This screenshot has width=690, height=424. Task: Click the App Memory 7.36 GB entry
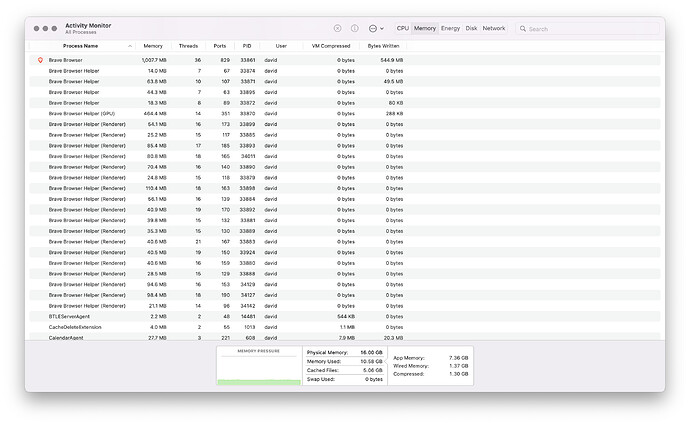(430, 358)
